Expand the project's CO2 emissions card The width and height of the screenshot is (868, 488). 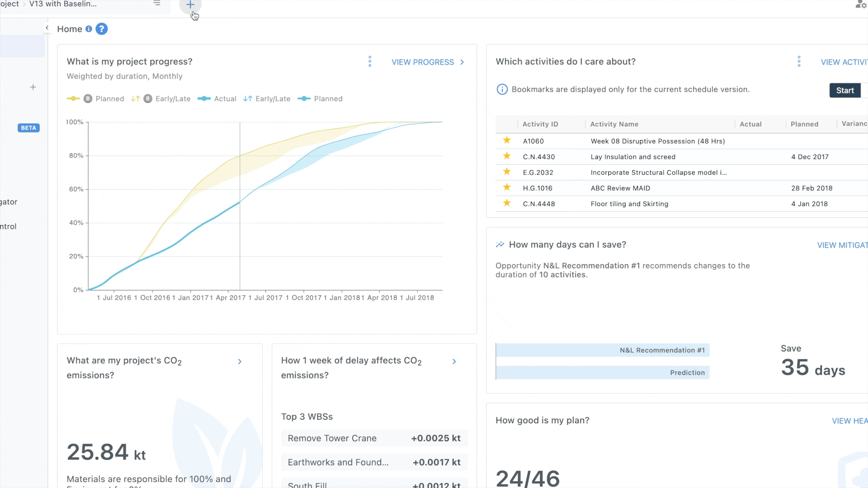coord(240,361)
